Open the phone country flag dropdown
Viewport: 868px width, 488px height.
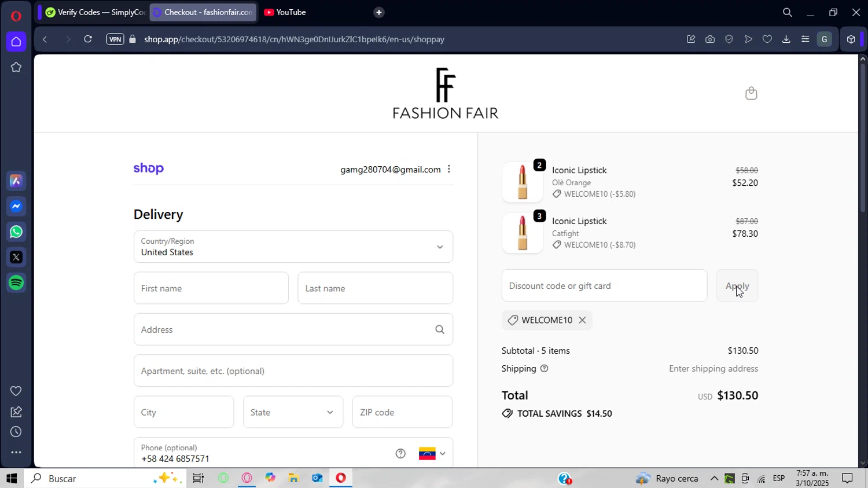432,453
